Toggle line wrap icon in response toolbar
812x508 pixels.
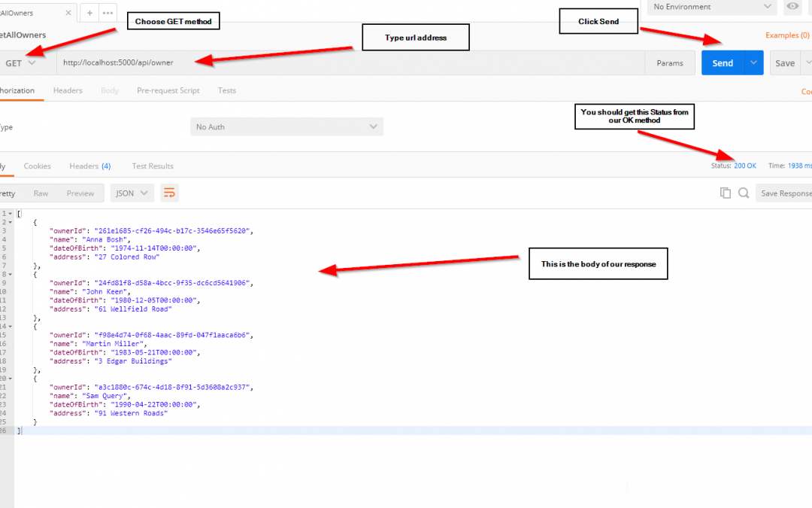point(169,193)
